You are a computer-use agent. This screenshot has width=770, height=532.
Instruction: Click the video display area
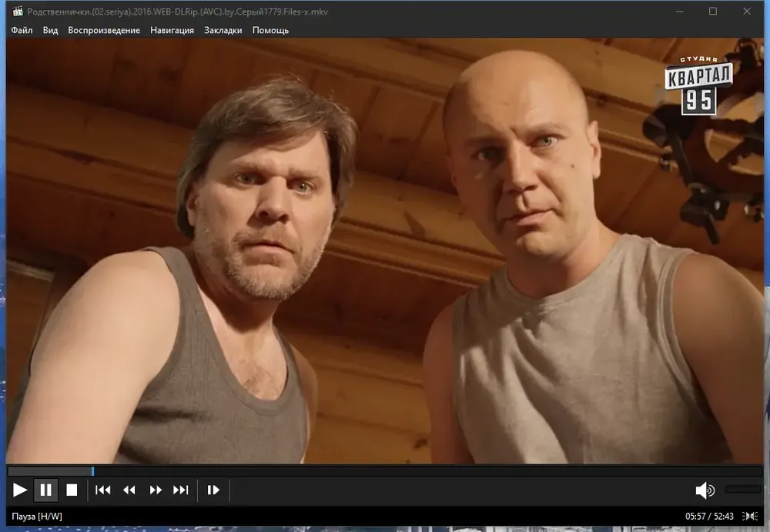click(384, 250)
